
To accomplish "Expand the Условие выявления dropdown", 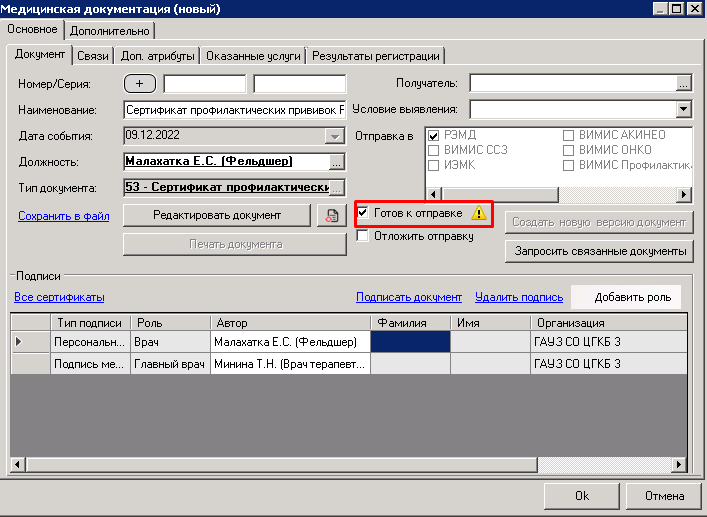I will point(684,109).
